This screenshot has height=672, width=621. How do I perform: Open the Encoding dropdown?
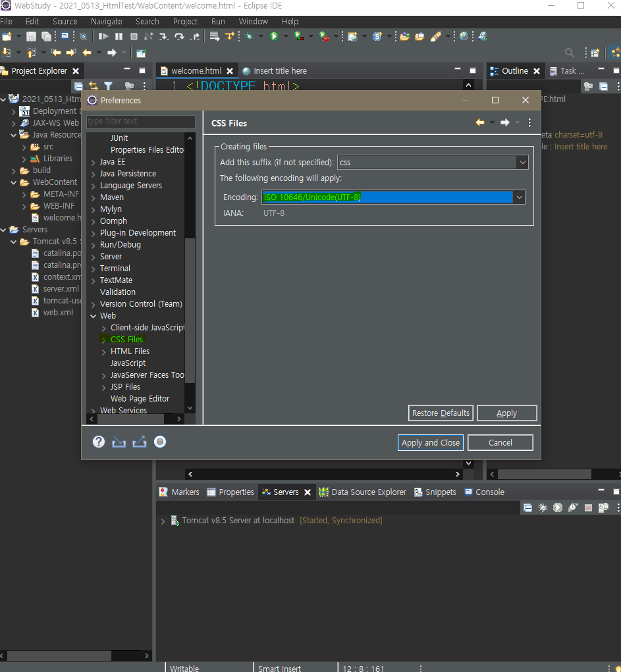(519, 197)
